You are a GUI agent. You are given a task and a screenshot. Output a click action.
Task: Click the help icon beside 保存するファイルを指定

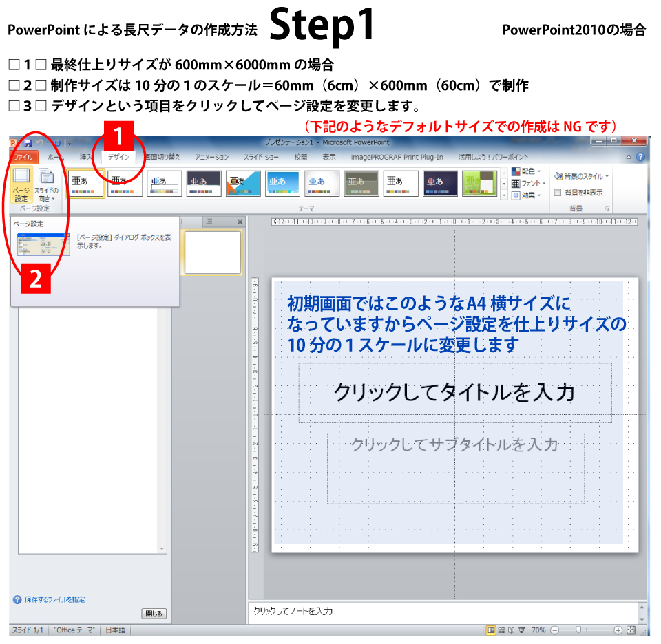pos(17,599)
